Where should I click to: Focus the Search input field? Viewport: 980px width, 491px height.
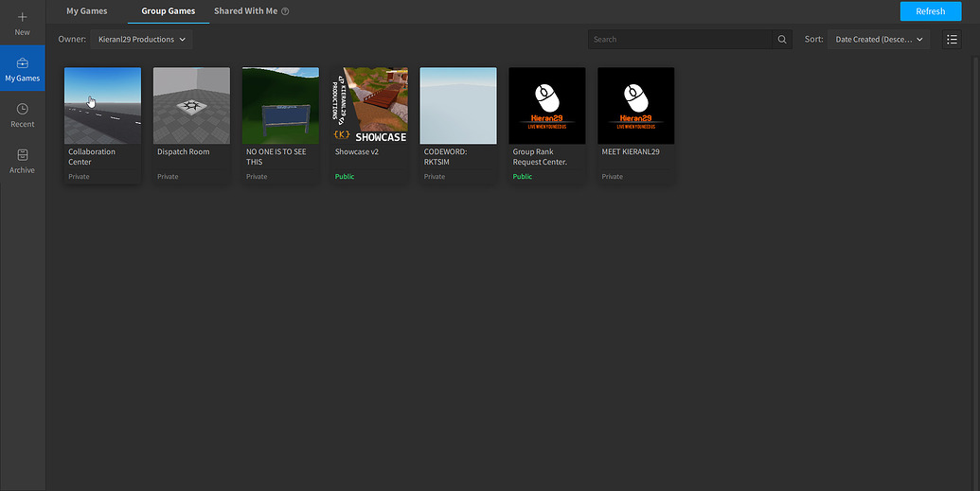click(x=680, y=40)
